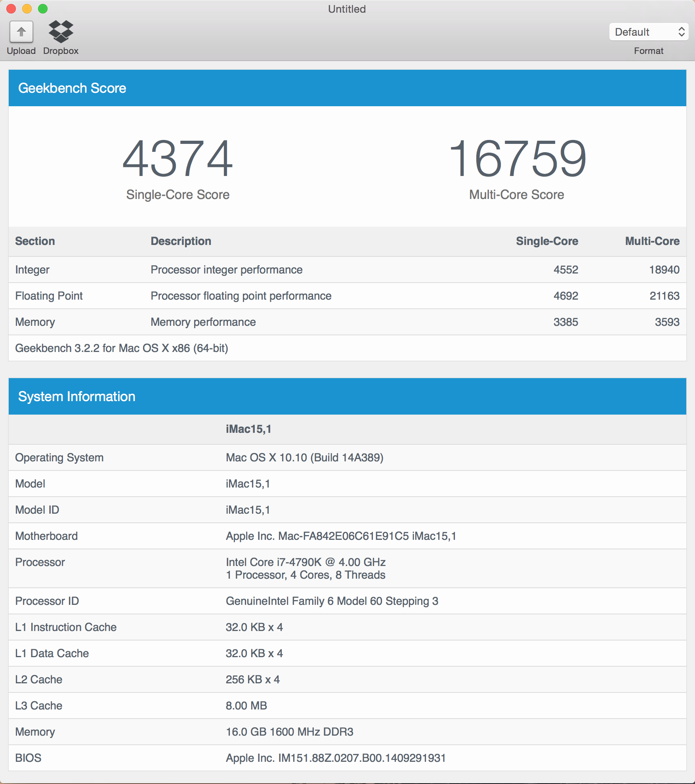Image resolution: width=695 pixels, height=784 pixels.
Task: Click Processor floating point performance description
Action: (241, 296)
